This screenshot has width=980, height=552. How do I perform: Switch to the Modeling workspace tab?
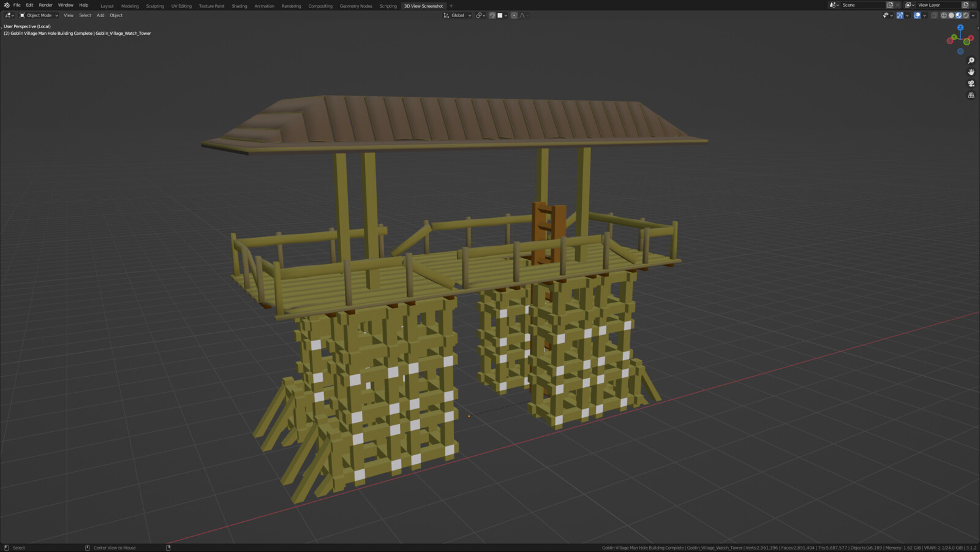click(130, 6)
